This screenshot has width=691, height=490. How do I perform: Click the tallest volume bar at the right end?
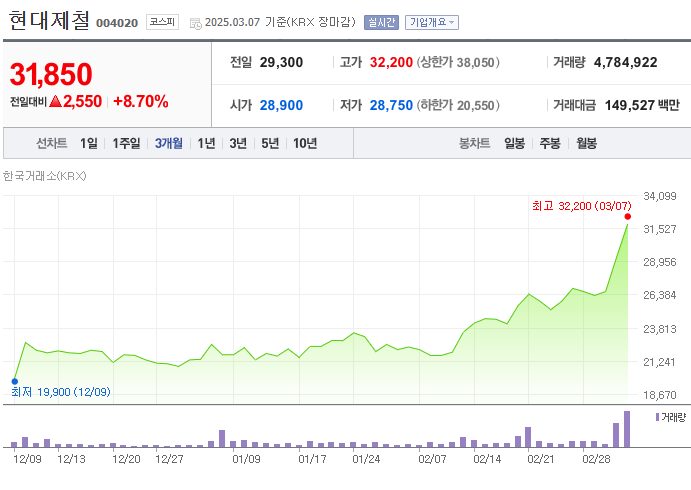point(627,429)
